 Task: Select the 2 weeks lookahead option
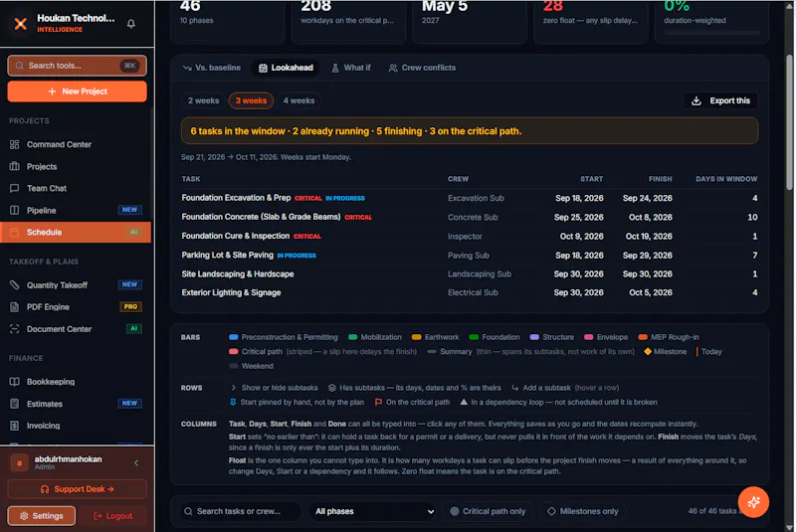point(203,100)
